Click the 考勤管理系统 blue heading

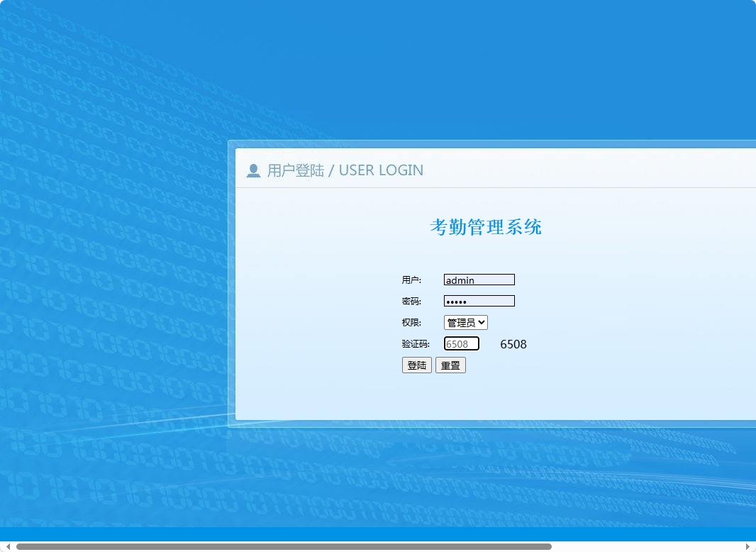point(487,226)
